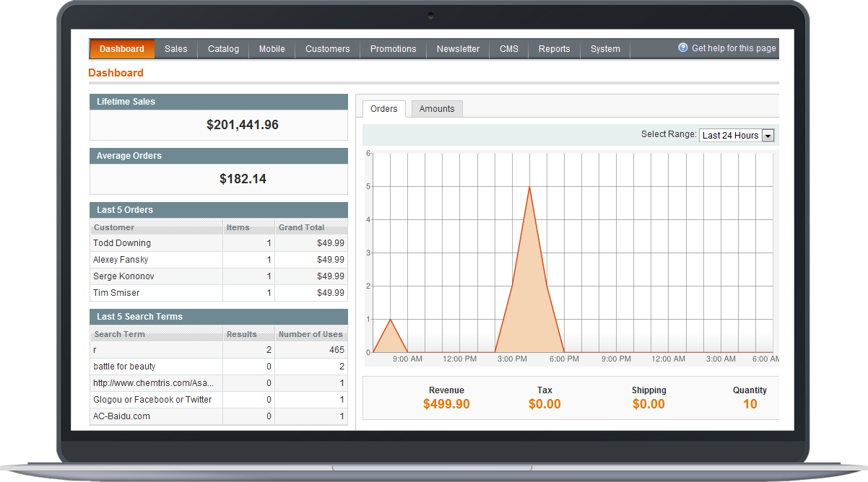Click the order spike peak on the chart
Viewport: 868px width, 482px height.
tap(529, 188)
